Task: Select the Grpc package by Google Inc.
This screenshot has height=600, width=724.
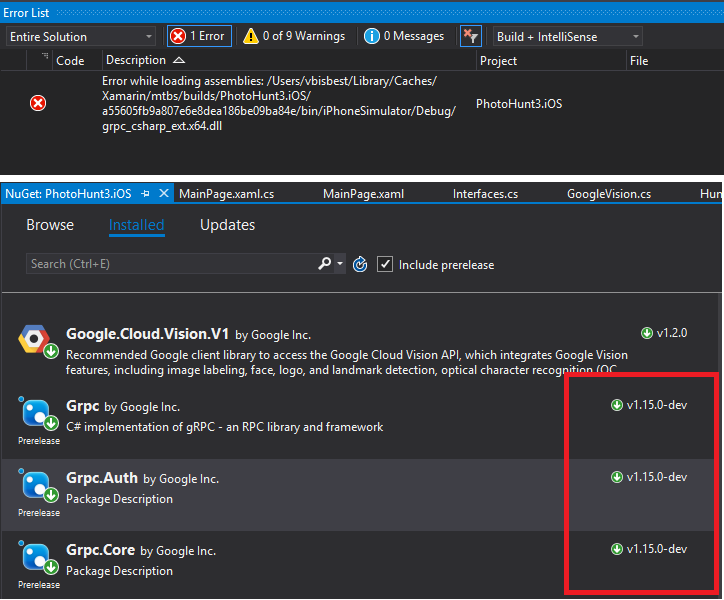Action: 123,406
